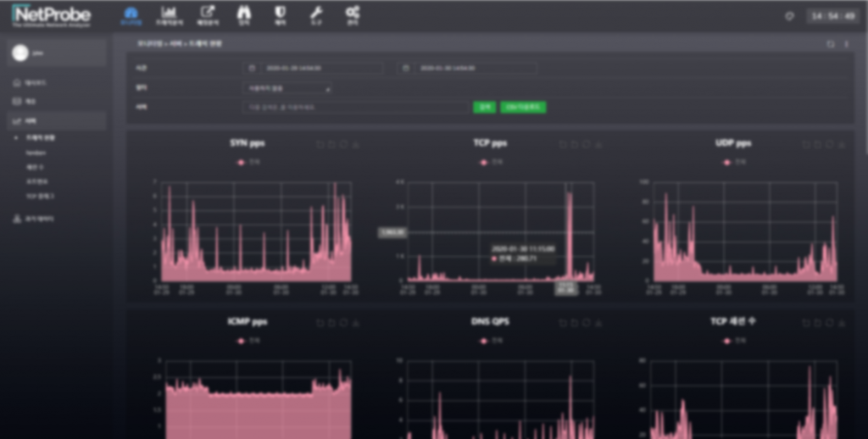Open the dashboard gauge icon in top navigation
868x439 pixels.
(x=130, y=14)
